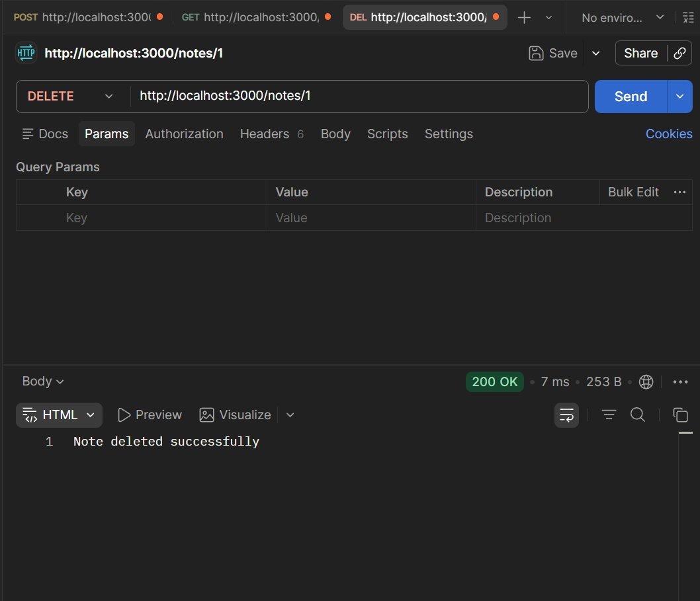Open the Headers tab

pyautogui.click(x=271, y=134)
